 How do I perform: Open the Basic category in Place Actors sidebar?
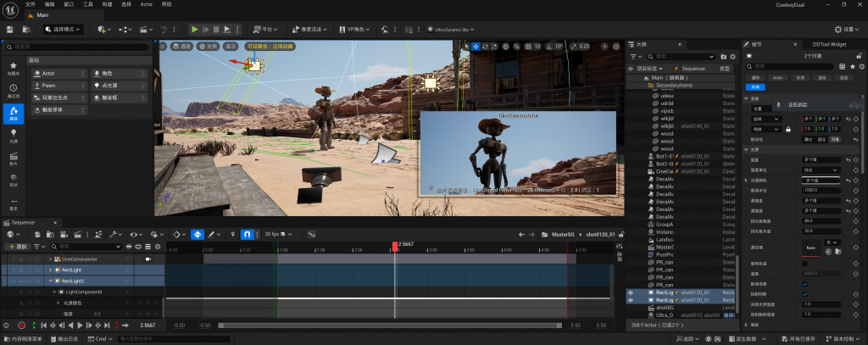coord(14,113)
